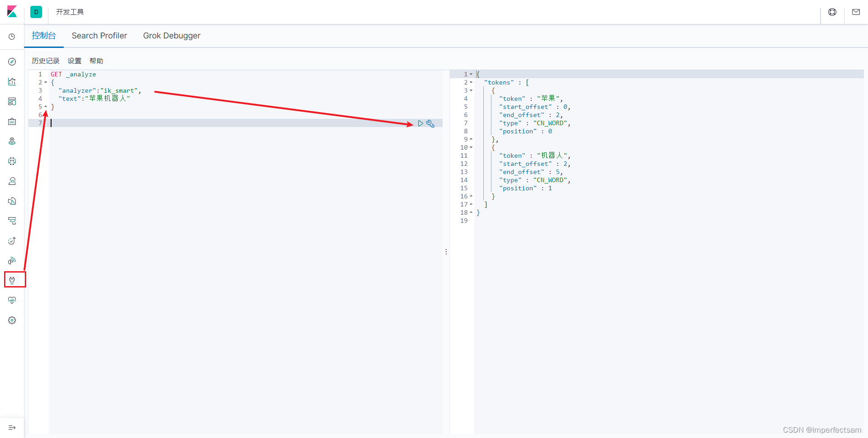This screenshot has width=868, height=438.
Task: Place cursor on empty editor line 7
Action: (x=245, y=123)
